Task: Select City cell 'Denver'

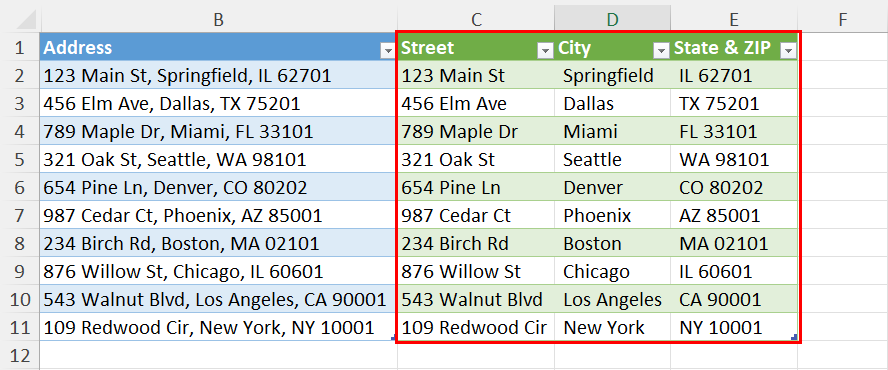Action: pos(612,187)
